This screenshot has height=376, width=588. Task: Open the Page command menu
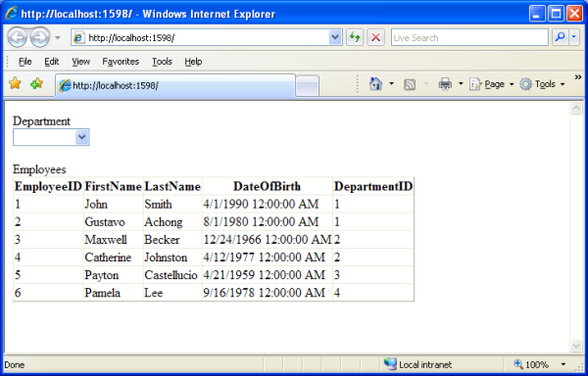pyautogui.click(x=491, y=84)
